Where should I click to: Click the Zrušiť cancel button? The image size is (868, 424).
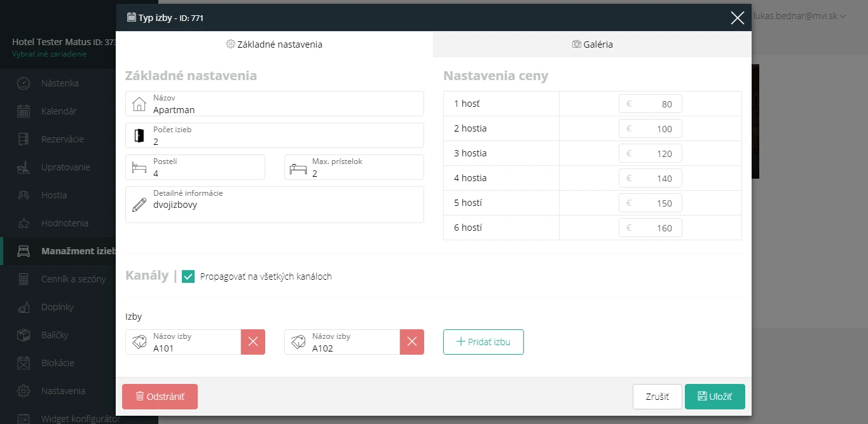pos(658,397)
